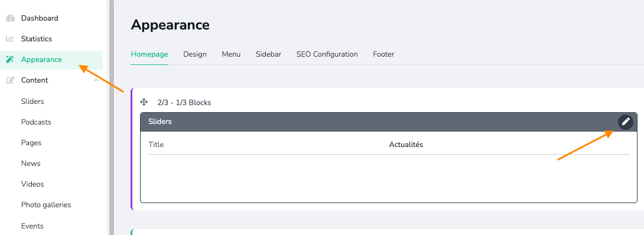Click the Appearance magic wand icon
The image size is (644, 235).
pos(10,60)
